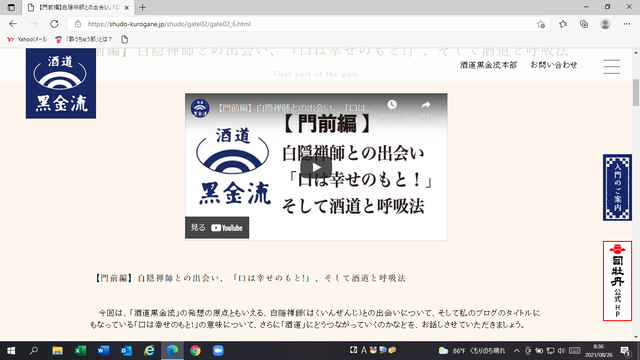Image resolution: width=640 pixels, height=360 pixels.
Task: Open weather widget 86°F くもりのち晴れ
Action: (x=472, y=351)
